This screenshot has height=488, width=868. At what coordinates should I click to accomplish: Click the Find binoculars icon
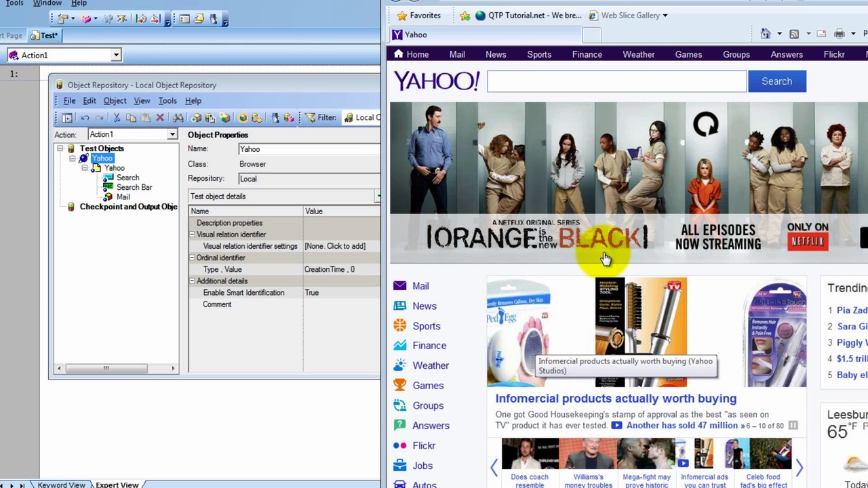coord(178,118)
